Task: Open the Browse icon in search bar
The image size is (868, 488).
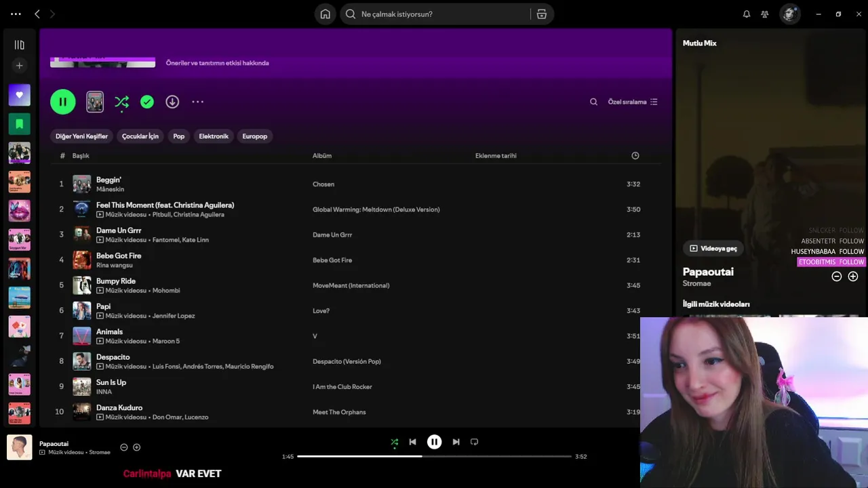Action: click(541, 14)
